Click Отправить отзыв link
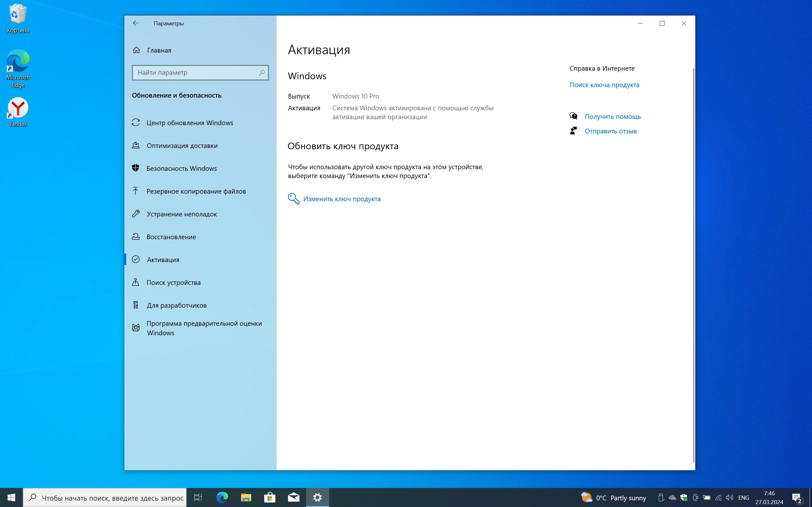The width and height of the screenshot is (812, 507). 610,131
